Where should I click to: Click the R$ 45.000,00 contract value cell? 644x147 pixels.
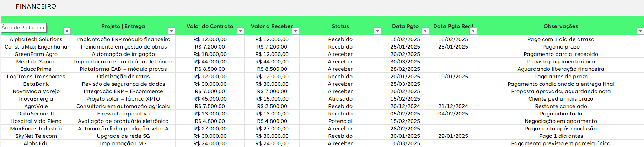point(210,99)
